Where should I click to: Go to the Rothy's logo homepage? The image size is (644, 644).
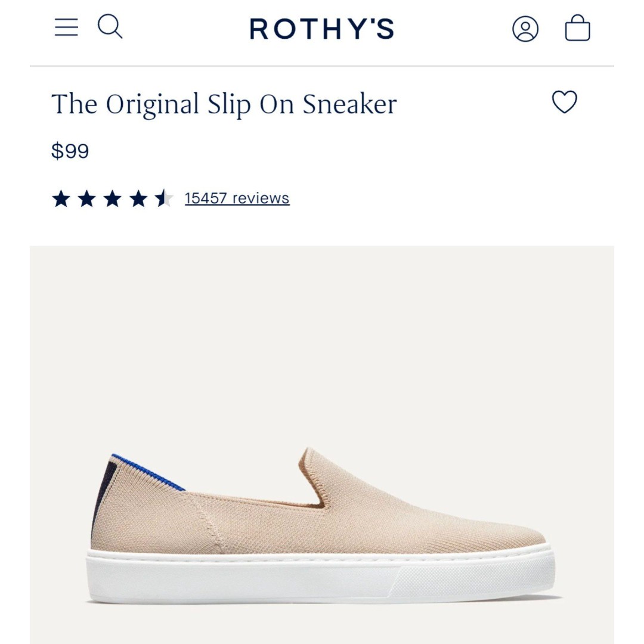pyautogui.click(x=321, y=29)
